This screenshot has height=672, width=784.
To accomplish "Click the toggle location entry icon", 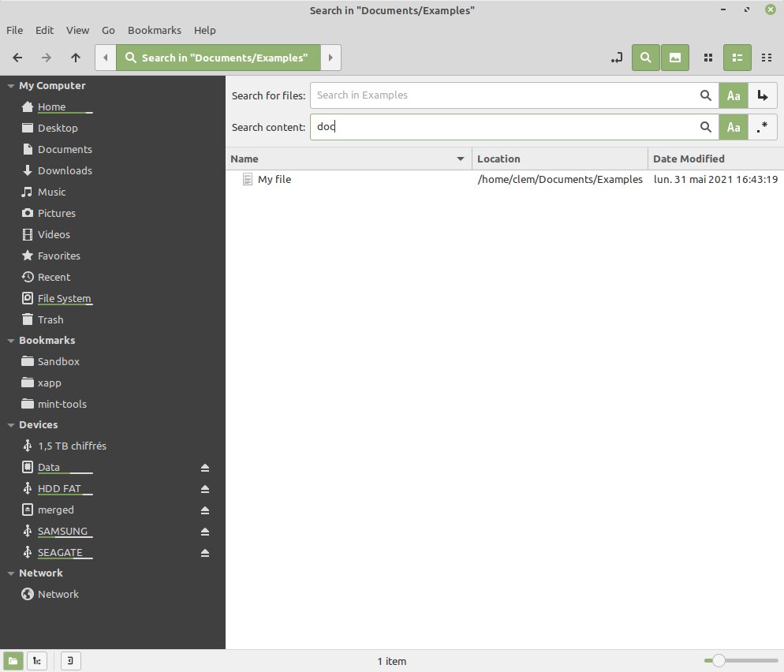I will pos(617,58).
